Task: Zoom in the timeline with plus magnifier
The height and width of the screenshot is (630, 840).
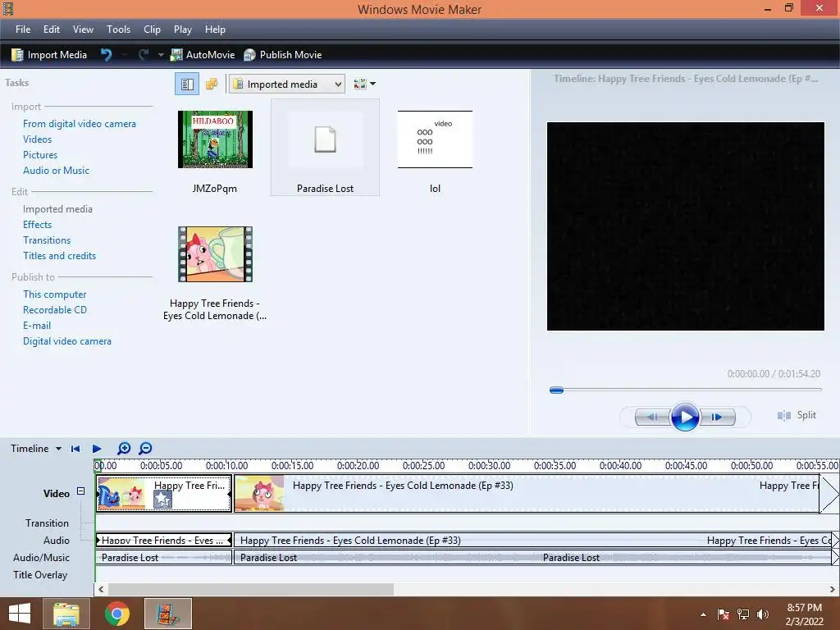Action: click(124, 449)
